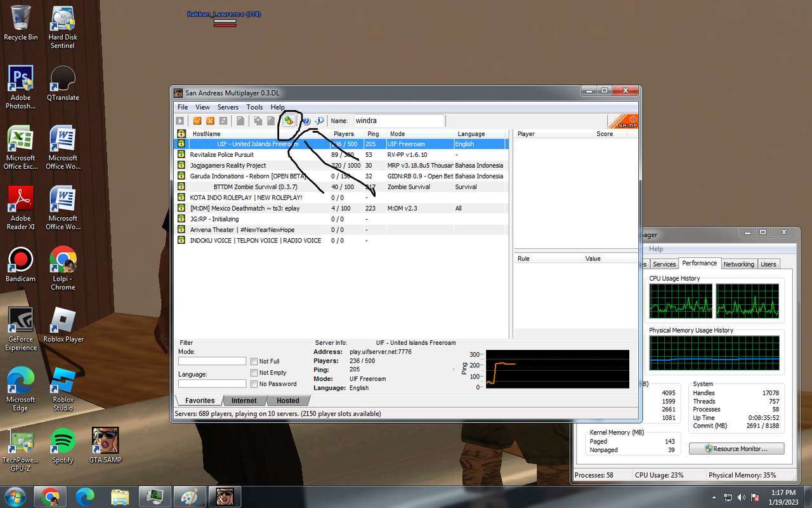Screen dimensions: 812x508
Task: Select the GTA SAMP desktop shortcut
Action: point(105,445)
